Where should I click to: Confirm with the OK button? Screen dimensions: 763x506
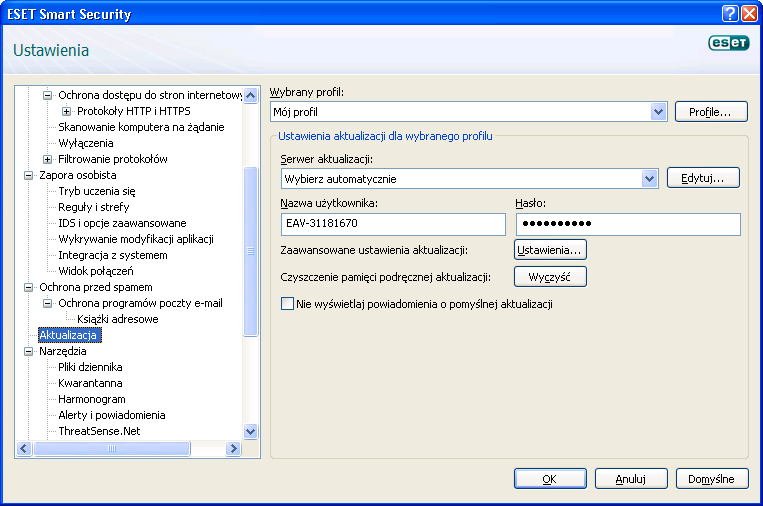550,479
